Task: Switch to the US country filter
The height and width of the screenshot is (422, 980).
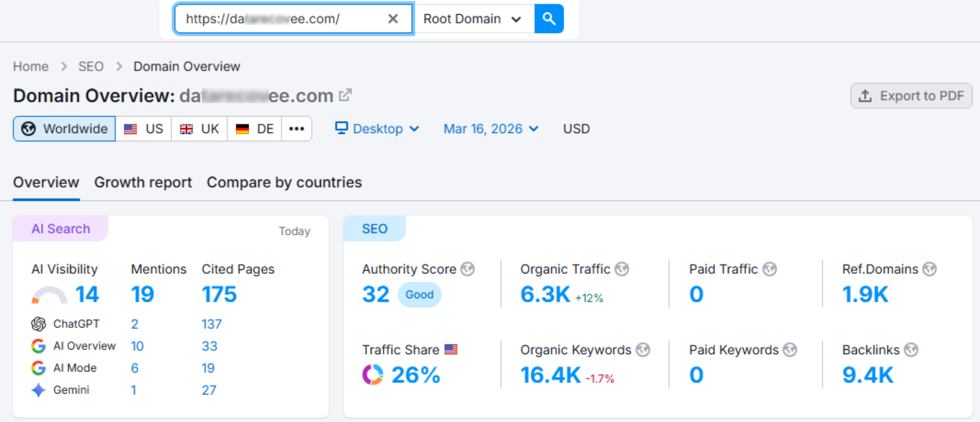Action: [x=144, y=129]
